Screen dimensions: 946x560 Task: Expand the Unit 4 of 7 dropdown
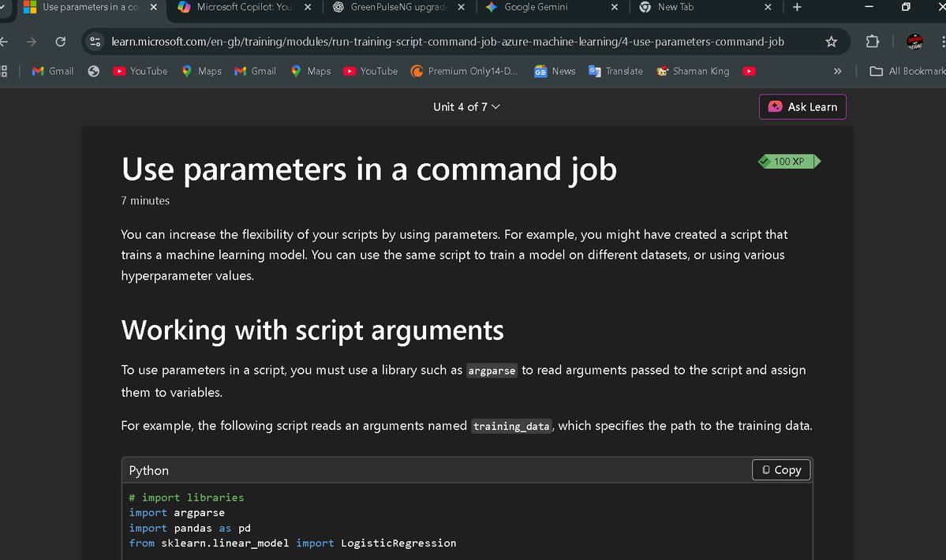tap(466, 106)
